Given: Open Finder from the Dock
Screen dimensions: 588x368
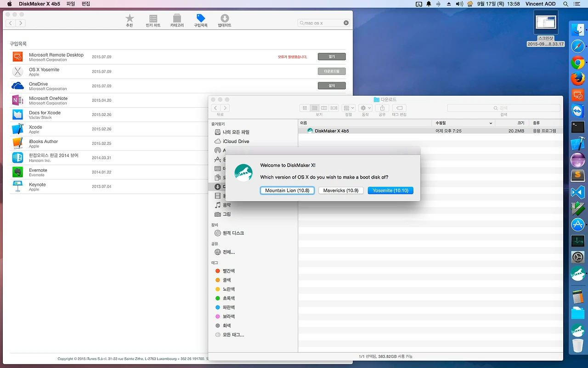Looking at the screenshot, I should 577,30.
